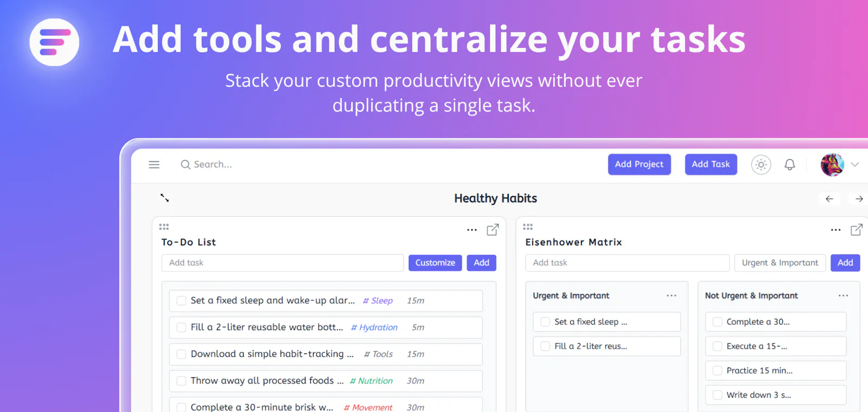Expand the profile dropdown chevron
This screenshot has height=412, width=868.
(x=855, y=164)
